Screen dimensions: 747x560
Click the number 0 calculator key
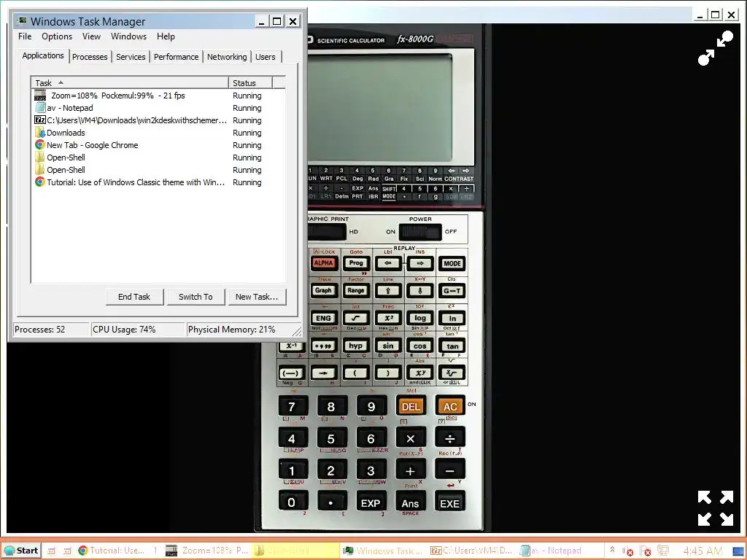292,502
